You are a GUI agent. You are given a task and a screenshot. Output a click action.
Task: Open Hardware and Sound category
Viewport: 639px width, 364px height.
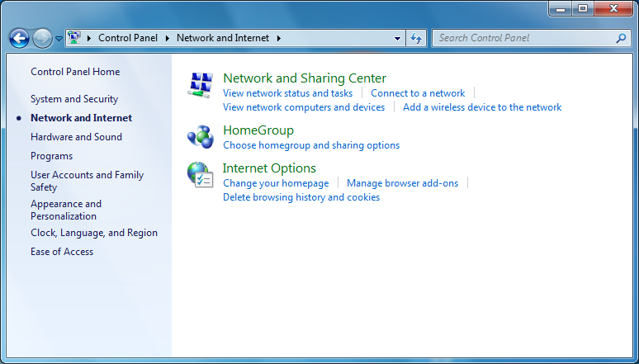coord(76,137)
